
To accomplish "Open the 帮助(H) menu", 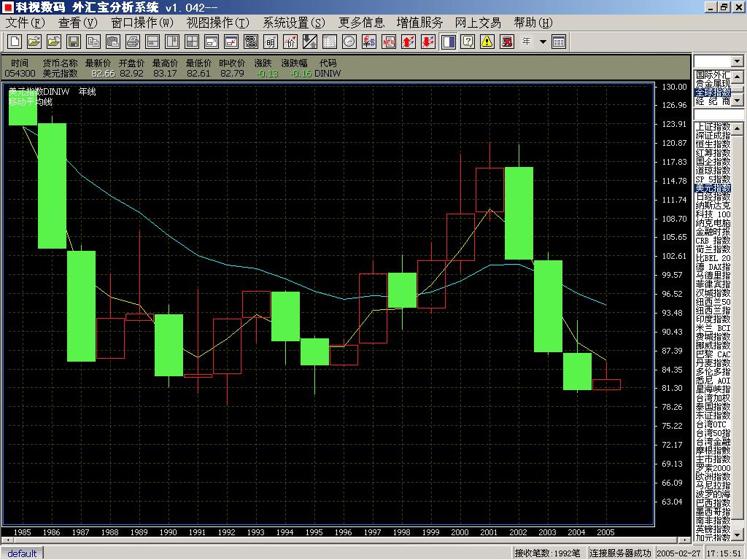I will (x=533, y=23).
